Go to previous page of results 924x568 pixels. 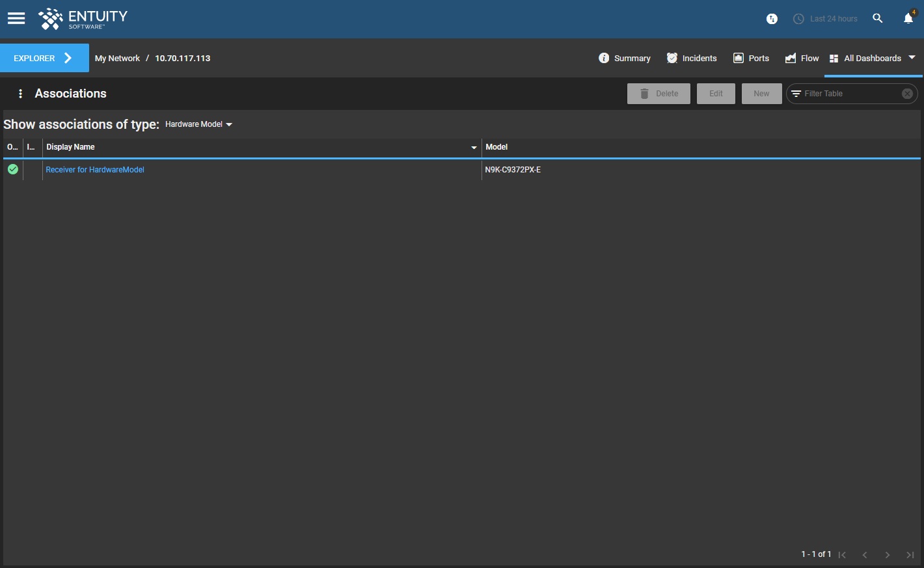click(x=865, y=555)
